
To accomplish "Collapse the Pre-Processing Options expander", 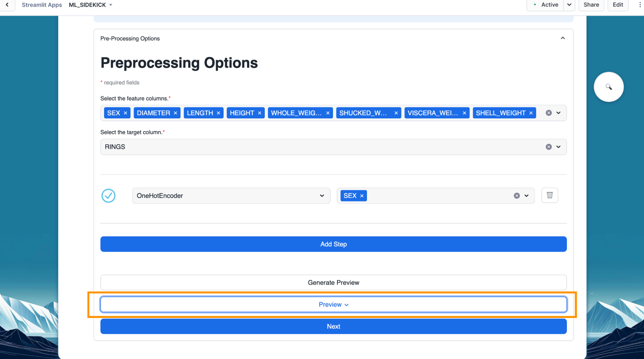I will 562,38.
